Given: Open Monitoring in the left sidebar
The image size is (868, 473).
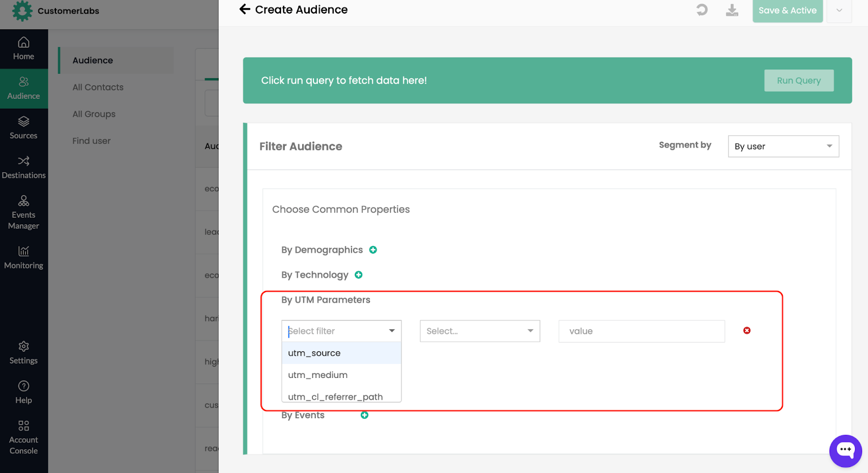Looking at the screenshot, I should click(x=23, y=257).
